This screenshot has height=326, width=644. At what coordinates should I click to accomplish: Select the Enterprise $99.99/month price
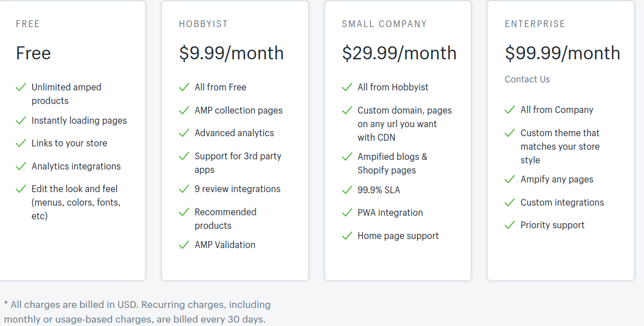click(x=562, y=53)
